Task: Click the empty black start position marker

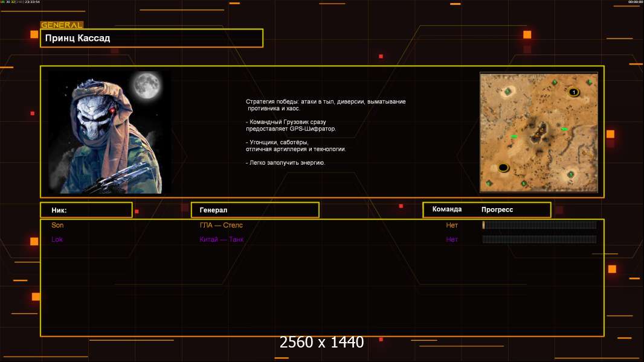Action: click(x=503, y=168)
